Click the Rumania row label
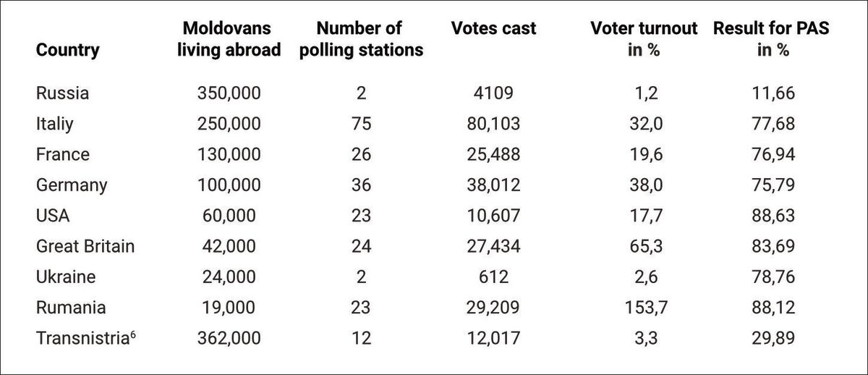 coord(71,307)
